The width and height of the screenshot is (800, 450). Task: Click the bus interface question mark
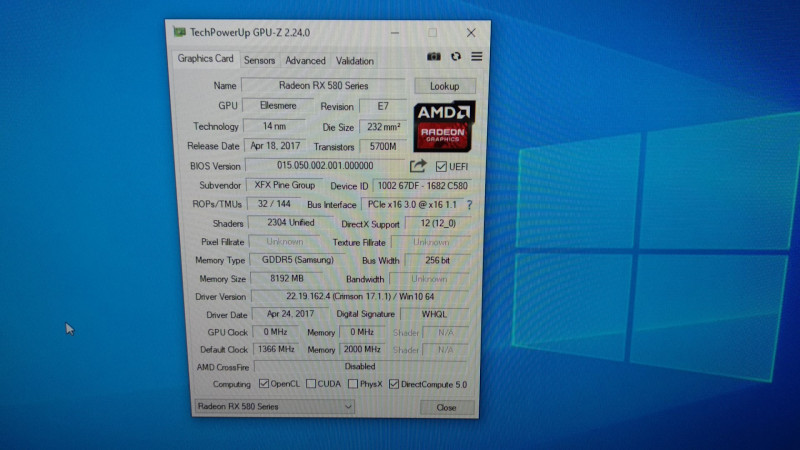469,205
